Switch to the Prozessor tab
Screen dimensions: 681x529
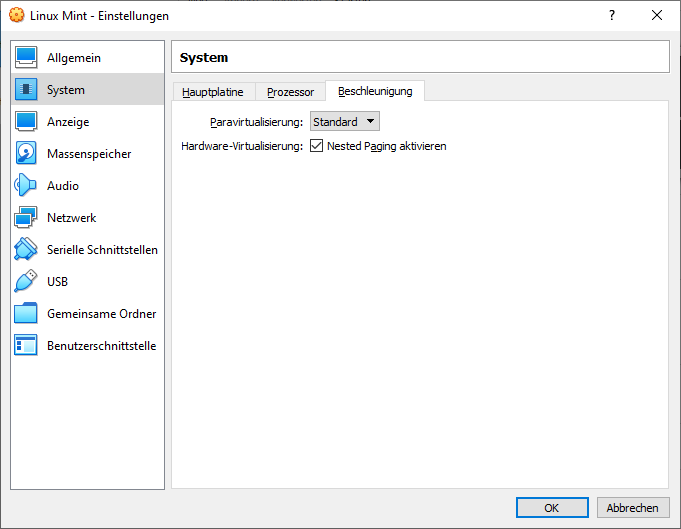291,92
